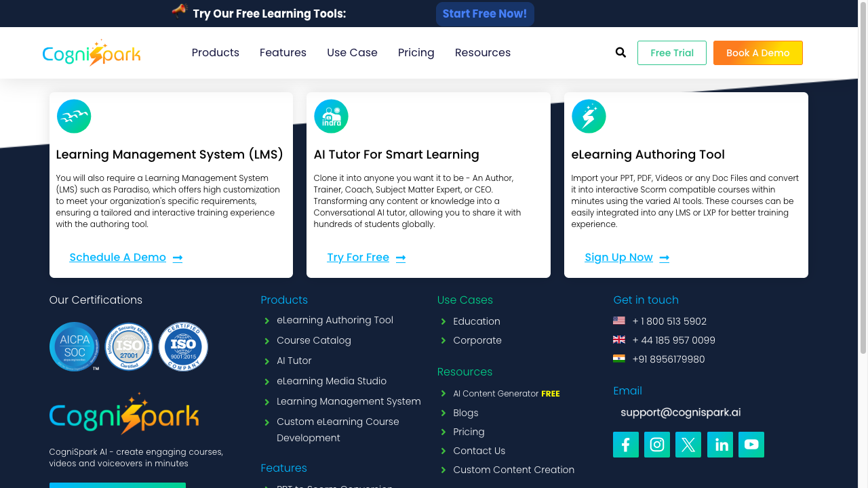Click the ISO 27001 certification badge

(129, 346)
